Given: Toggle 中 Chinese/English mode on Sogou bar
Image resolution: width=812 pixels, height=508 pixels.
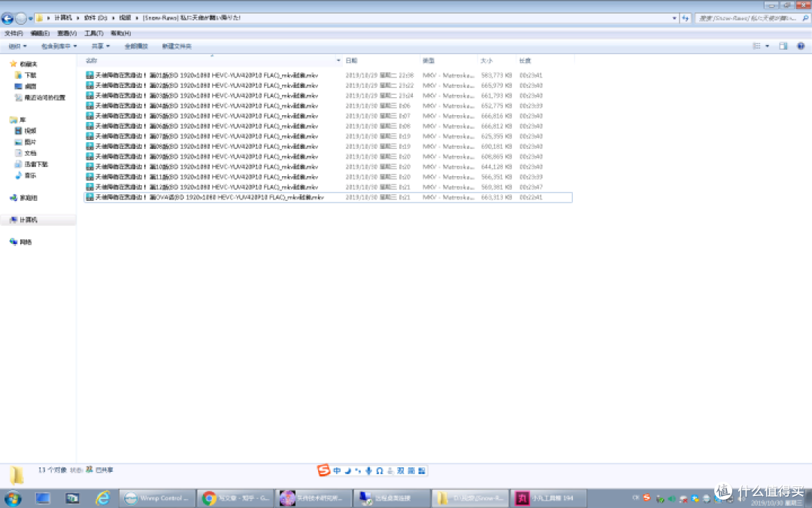Looking at the screenshot, I should click(x=337, y=470).
